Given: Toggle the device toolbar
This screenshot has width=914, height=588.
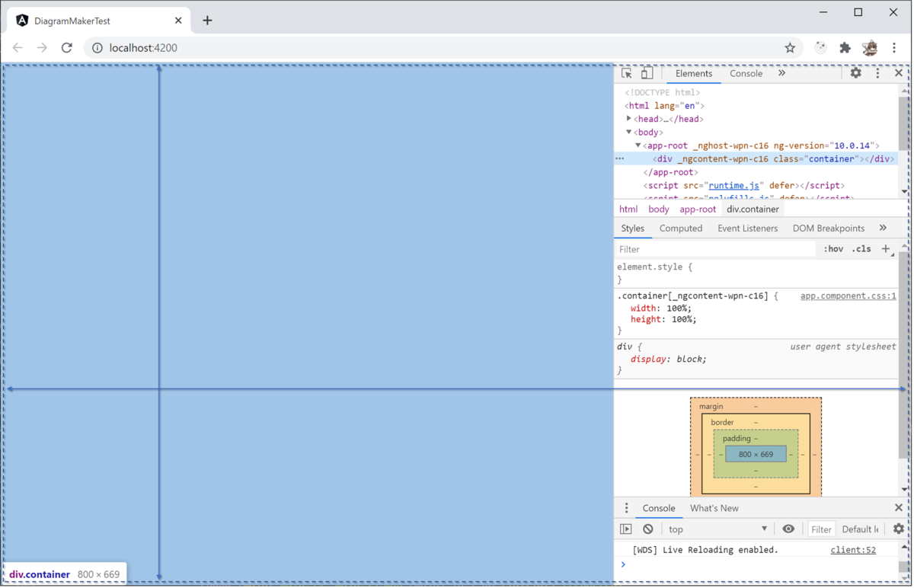Looking at the screenshot, I should tap(647, 74).
